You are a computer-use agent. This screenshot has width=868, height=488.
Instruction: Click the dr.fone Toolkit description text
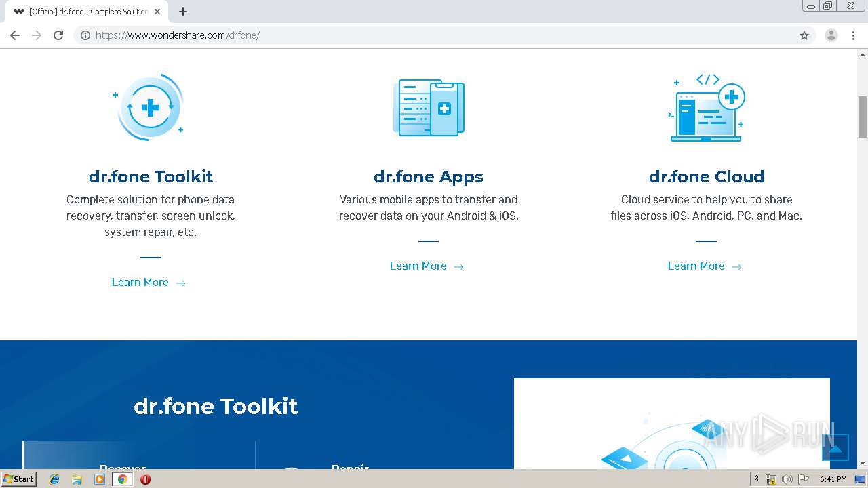click(x=151, y=216)
